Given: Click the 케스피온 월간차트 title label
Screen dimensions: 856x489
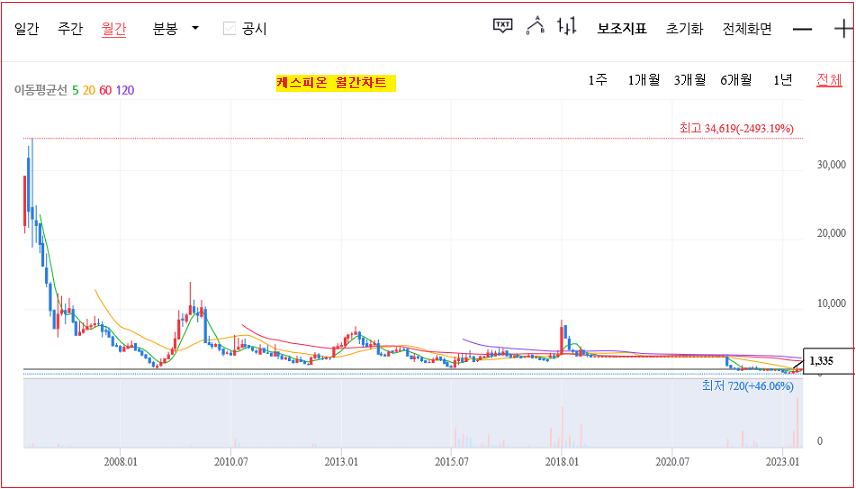Looking at the screenshot, I should pos(335,83).
